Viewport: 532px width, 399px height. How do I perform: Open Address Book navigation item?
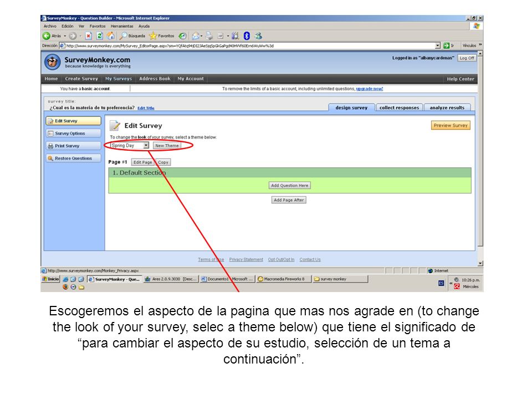point(155,79)
